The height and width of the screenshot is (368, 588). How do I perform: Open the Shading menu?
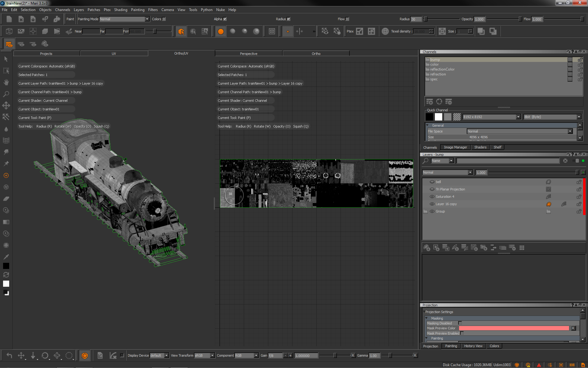coord(121,10)
